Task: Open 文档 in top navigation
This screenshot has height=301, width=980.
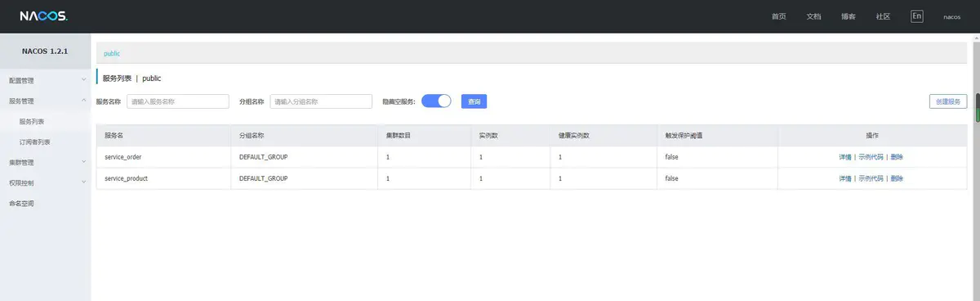Action: coord(813,16)
